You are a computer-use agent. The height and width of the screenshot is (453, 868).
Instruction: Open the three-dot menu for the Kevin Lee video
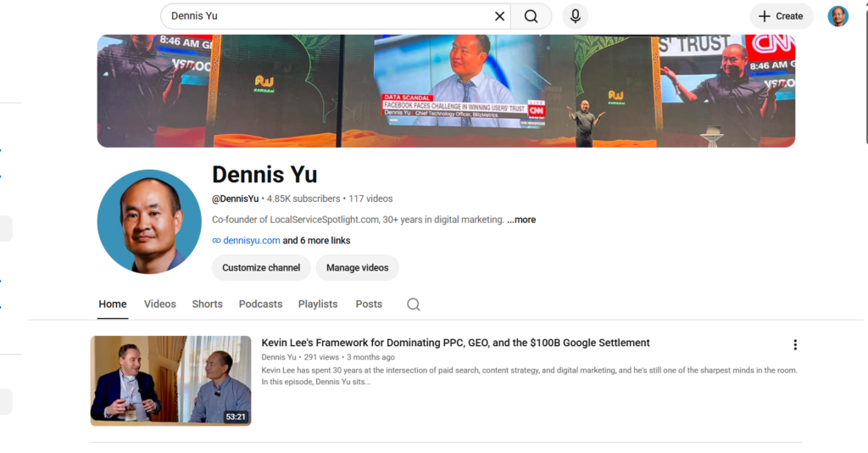(x=795, y=345)
